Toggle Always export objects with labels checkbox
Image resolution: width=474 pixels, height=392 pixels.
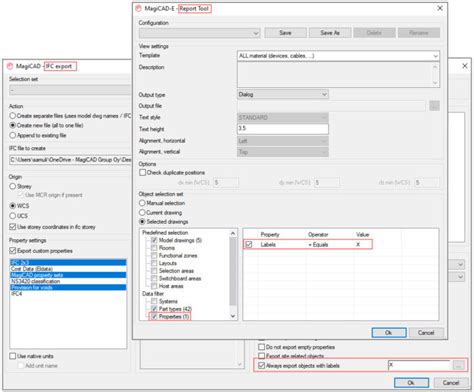[x=262, y=366]
